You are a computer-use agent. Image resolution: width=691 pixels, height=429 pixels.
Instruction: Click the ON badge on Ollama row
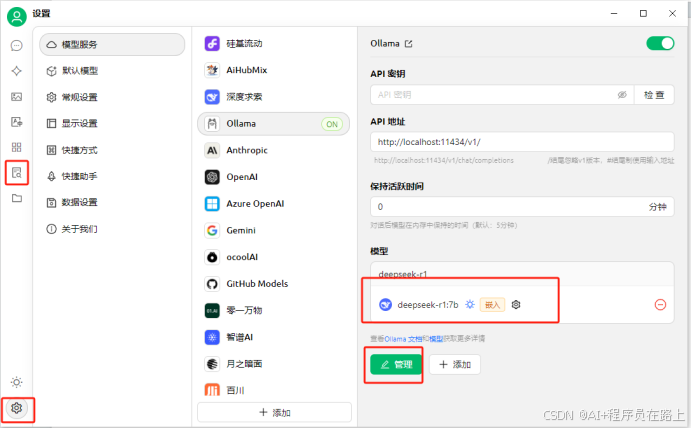coord(332,124)
